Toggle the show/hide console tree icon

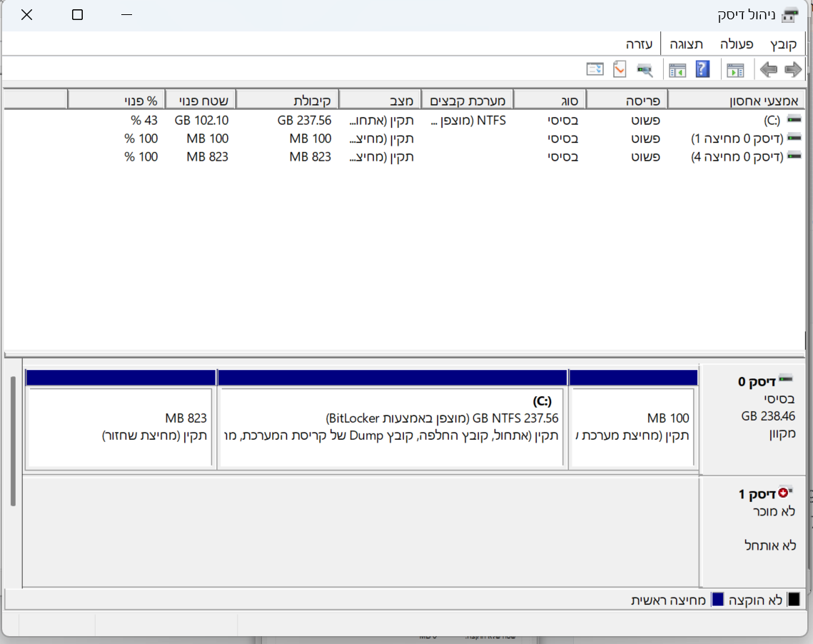coord(734,69)
